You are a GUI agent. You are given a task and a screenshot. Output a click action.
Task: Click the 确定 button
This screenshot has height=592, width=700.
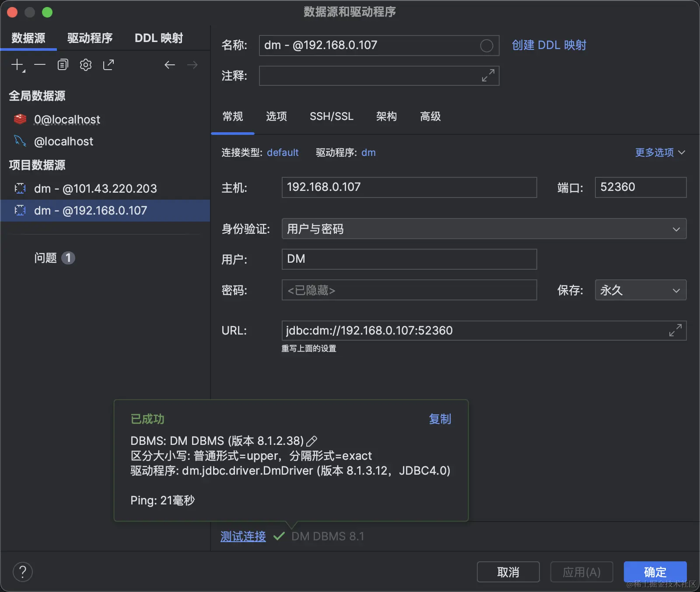(655, 572)
